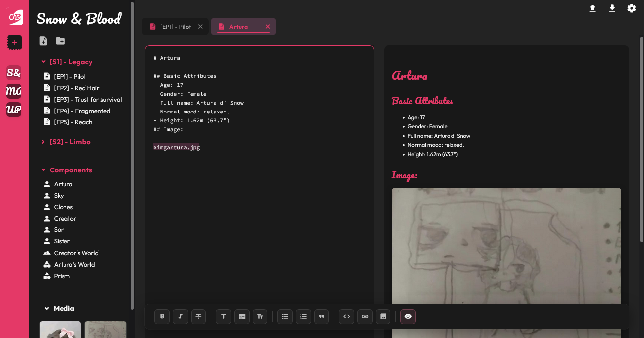
Task: Create a new file with the new-file icon
Action: point(43,41)
